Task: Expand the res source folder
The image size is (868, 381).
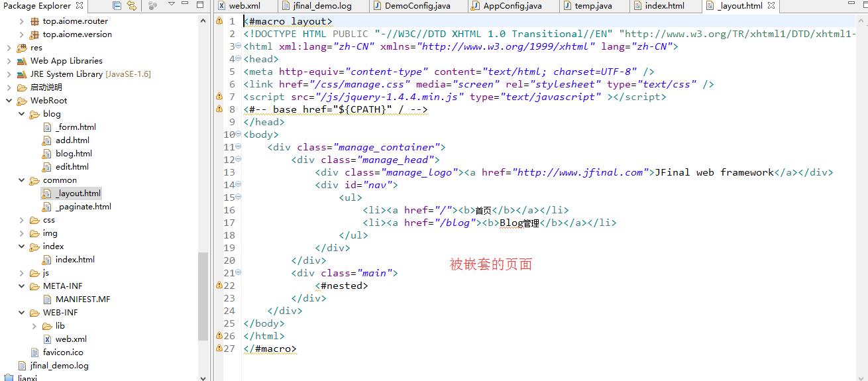Action: 9,48
